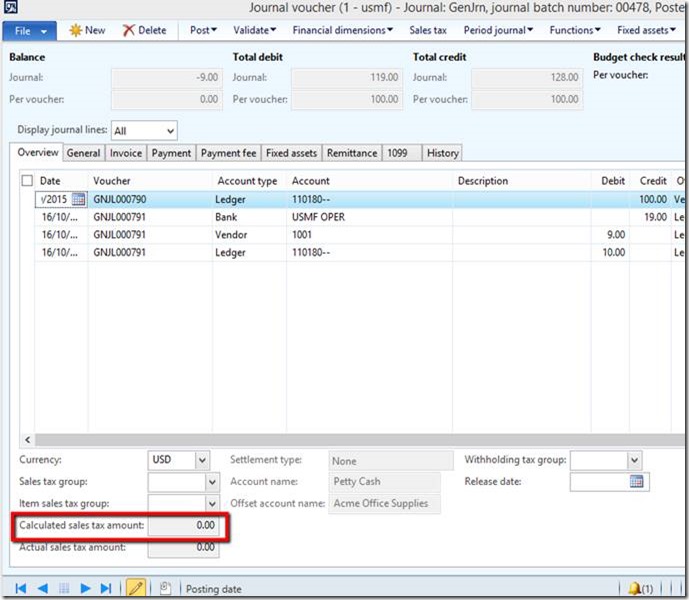689x600 pixels.
Task: Click the Sales tax button
Action: [428, 30]
